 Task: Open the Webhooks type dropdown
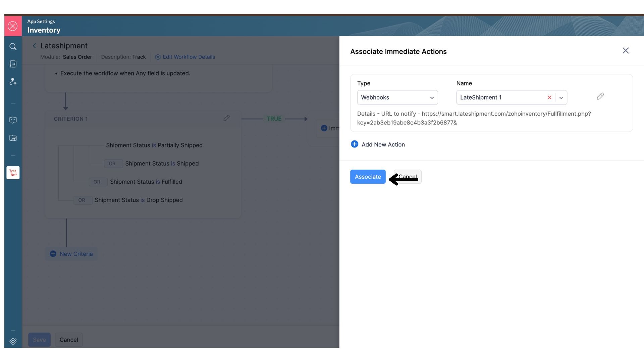pyautogui.click(x=397, y=98)
